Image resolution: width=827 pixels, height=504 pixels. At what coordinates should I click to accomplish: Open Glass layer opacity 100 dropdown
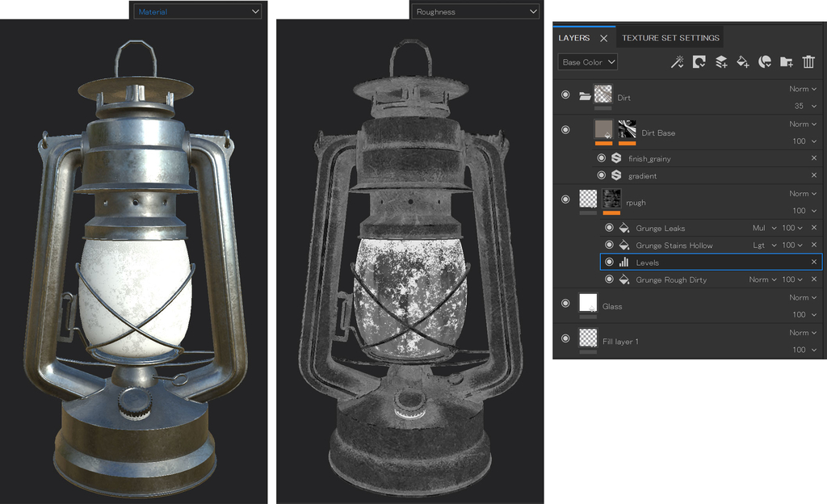[x=805, y=315]
